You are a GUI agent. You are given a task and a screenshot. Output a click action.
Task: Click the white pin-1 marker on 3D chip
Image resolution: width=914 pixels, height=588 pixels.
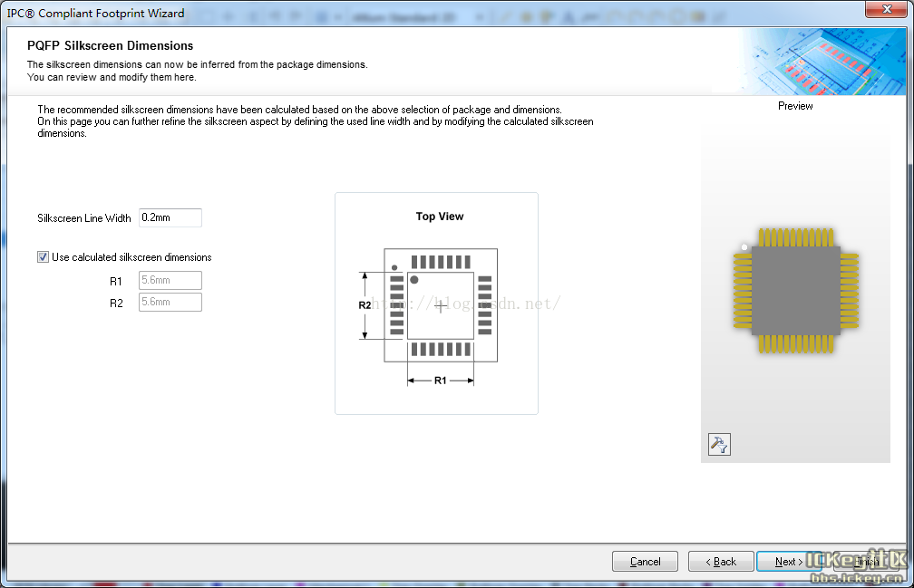click(744, 246)
